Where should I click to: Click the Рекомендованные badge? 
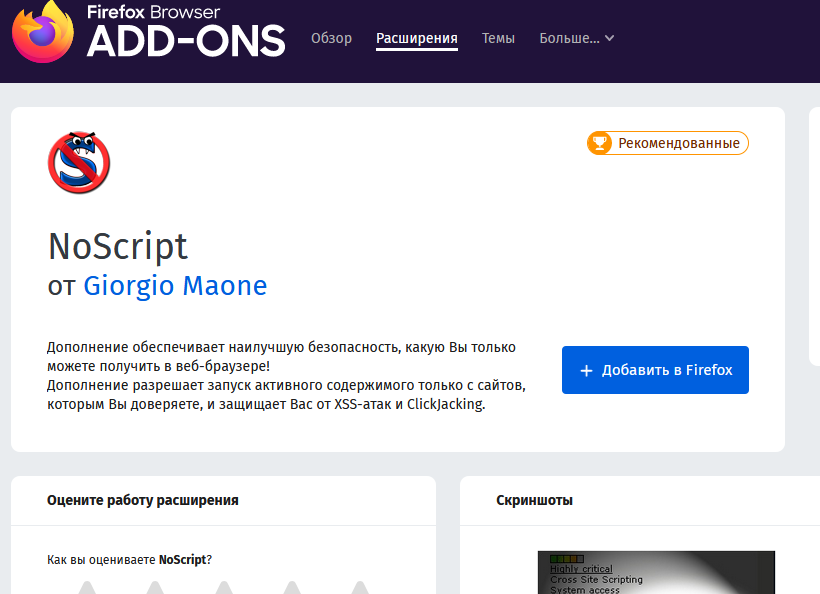tap(668, 143)
